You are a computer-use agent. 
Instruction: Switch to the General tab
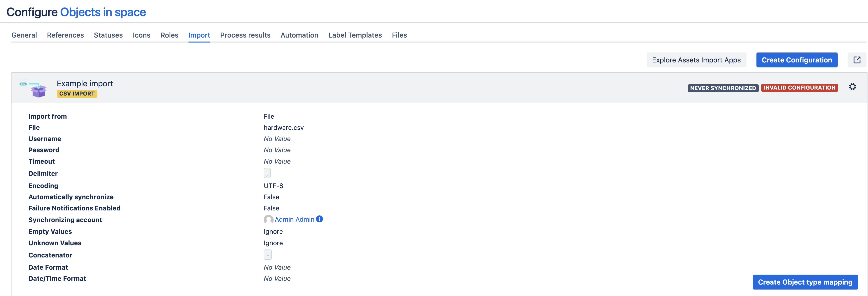[24, 35]
